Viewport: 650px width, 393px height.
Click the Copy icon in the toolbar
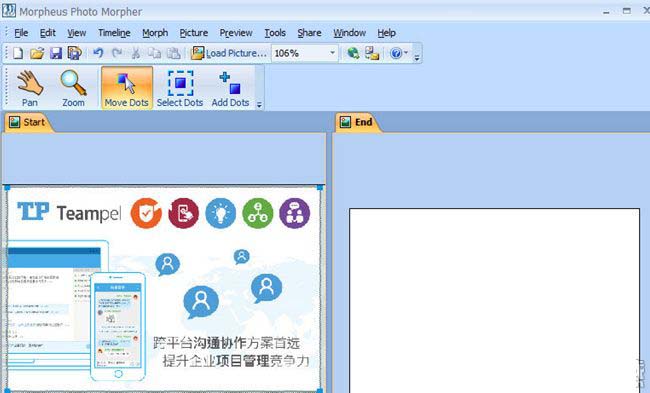click(x=154, y=53)
